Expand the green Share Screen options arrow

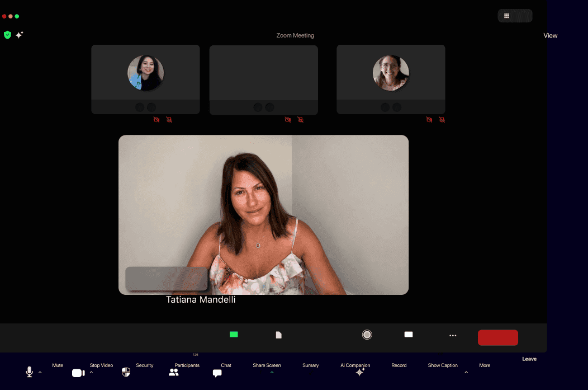pos(272,373)
